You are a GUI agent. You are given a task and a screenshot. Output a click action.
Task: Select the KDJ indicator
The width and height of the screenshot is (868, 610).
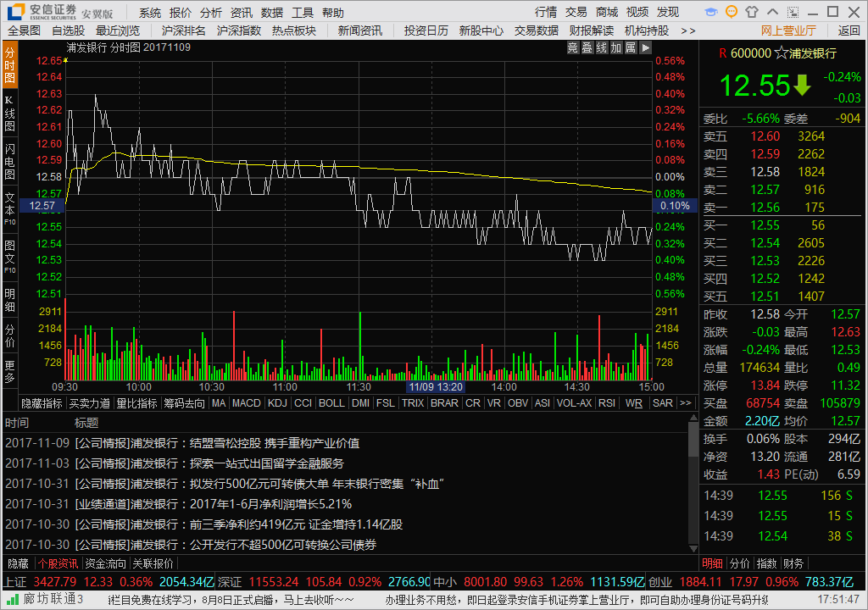[x=277, y=403]
